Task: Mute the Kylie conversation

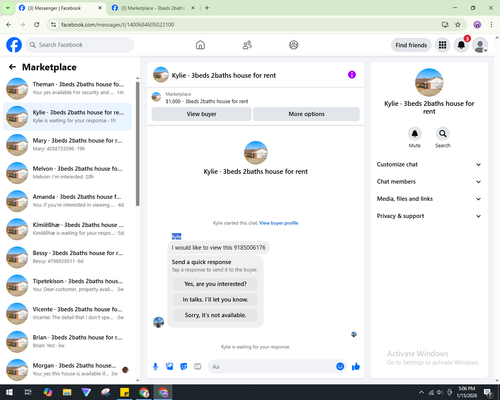Action: click(415, 134)
